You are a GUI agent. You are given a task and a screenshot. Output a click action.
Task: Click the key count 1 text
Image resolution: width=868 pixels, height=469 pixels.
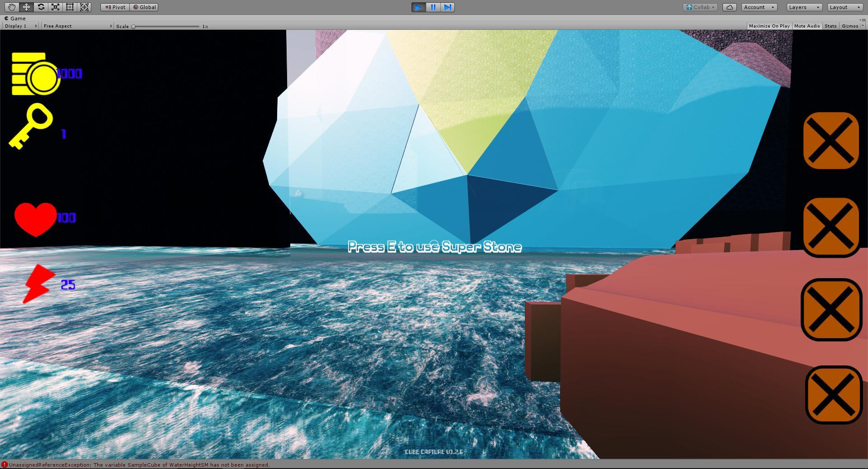pyautogui.click(x=64, y=134)
